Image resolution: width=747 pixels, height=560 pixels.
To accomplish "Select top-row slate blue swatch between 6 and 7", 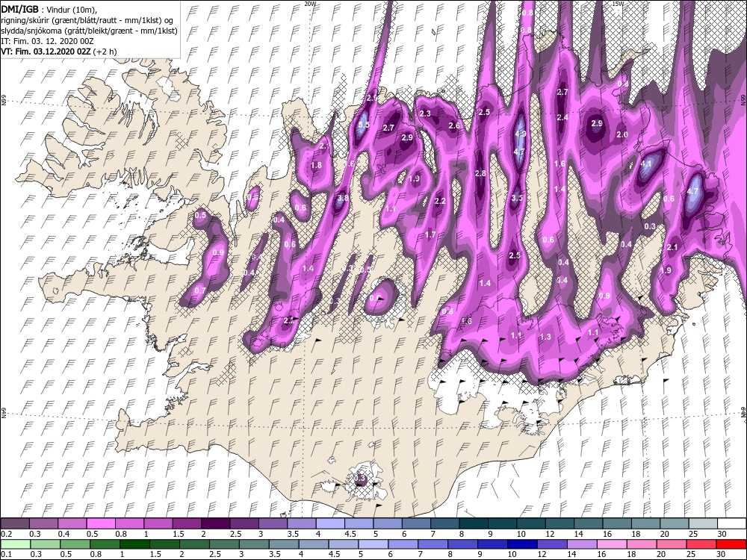I will click(x=416, y=524).
